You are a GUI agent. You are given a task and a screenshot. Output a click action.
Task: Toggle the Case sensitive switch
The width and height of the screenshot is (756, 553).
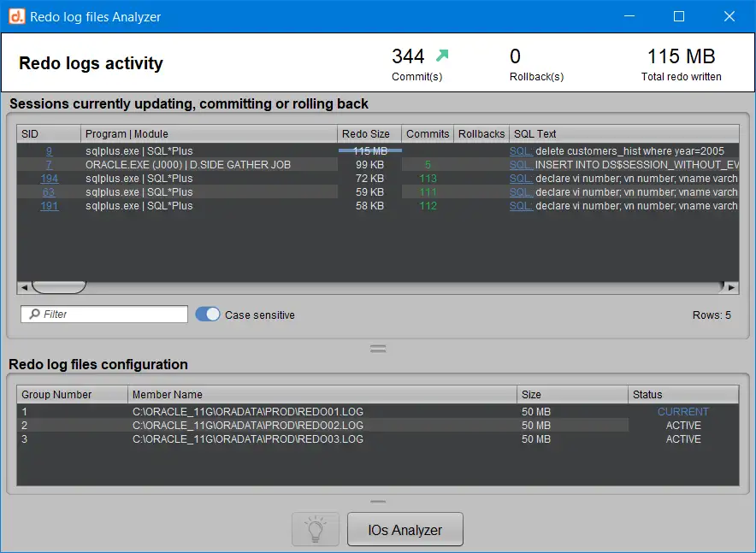pos(207,314)
